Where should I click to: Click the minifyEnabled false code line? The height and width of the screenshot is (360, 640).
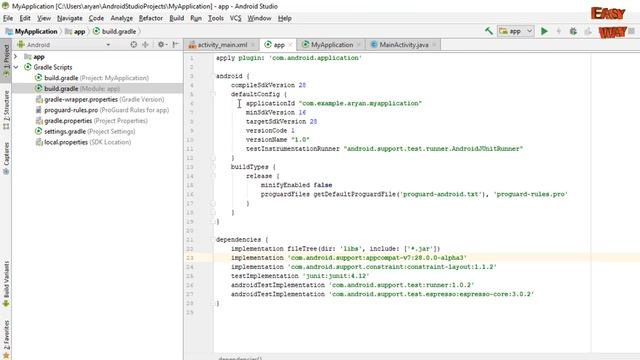point(296,185)
